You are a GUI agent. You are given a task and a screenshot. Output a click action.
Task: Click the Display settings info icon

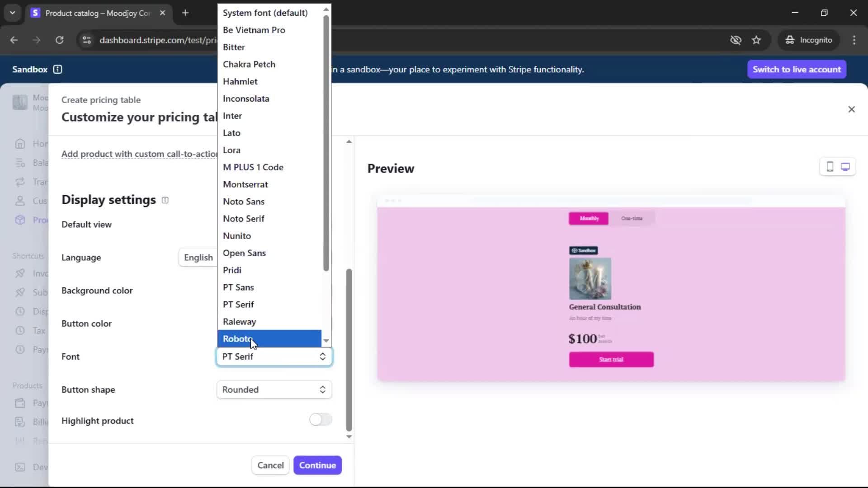click(165, 200)
